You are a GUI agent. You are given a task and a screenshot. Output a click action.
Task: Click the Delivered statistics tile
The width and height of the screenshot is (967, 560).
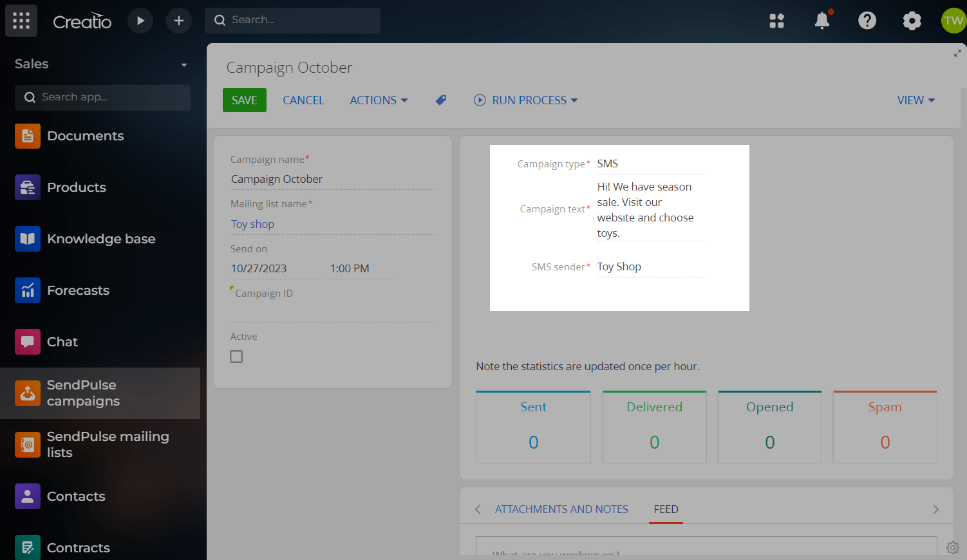coord(654,427)
